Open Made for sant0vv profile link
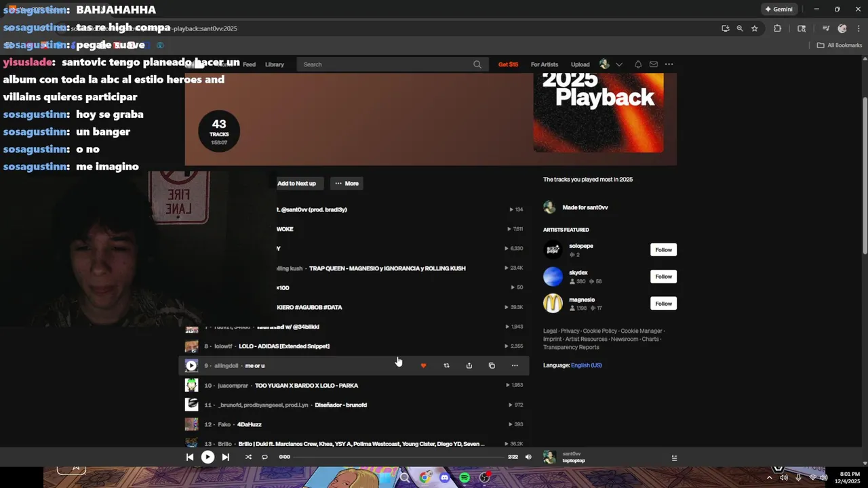The image size is (868, 488). point(585,207)
